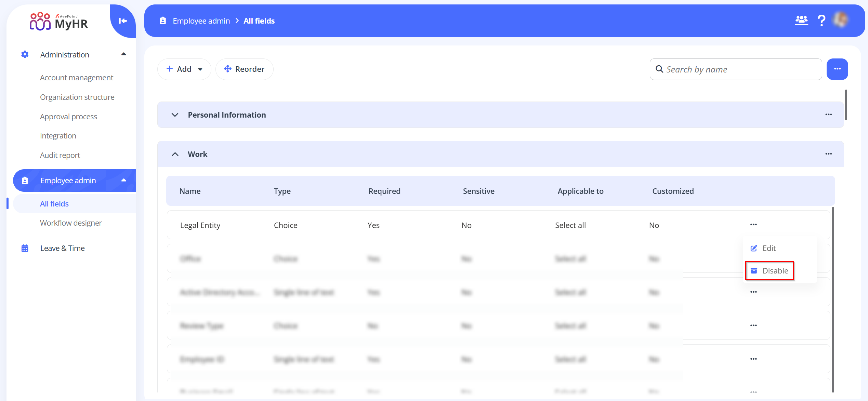
Task: Open Approval process
Action: click(x=69, y=117)
